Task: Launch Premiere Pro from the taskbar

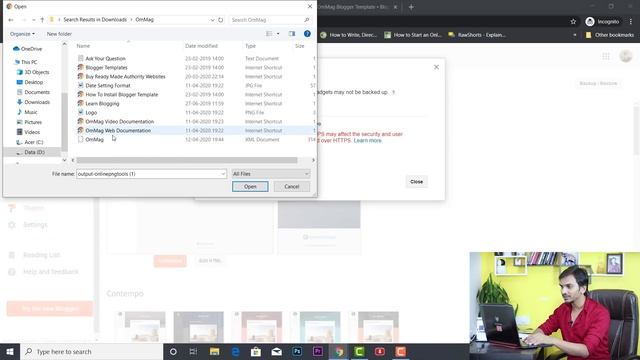Action: click(x=318, y=351)
